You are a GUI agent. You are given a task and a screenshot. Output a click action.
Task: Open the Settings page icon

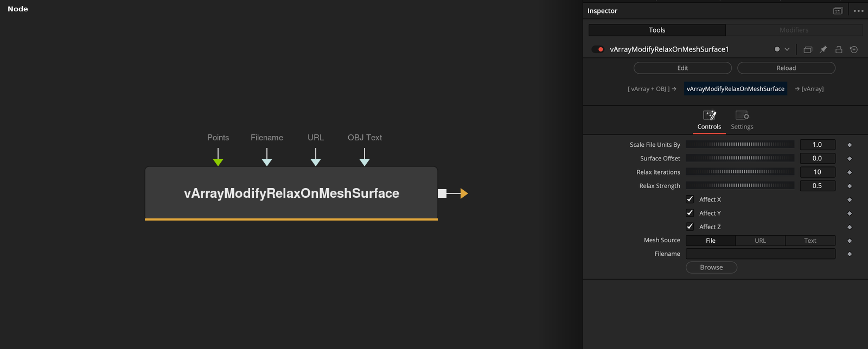(x=742, y=120)
